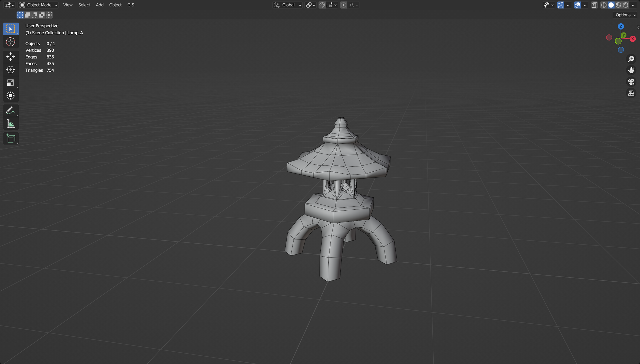
Task: Choose the Add Cube tool
Action: (11, 139)
